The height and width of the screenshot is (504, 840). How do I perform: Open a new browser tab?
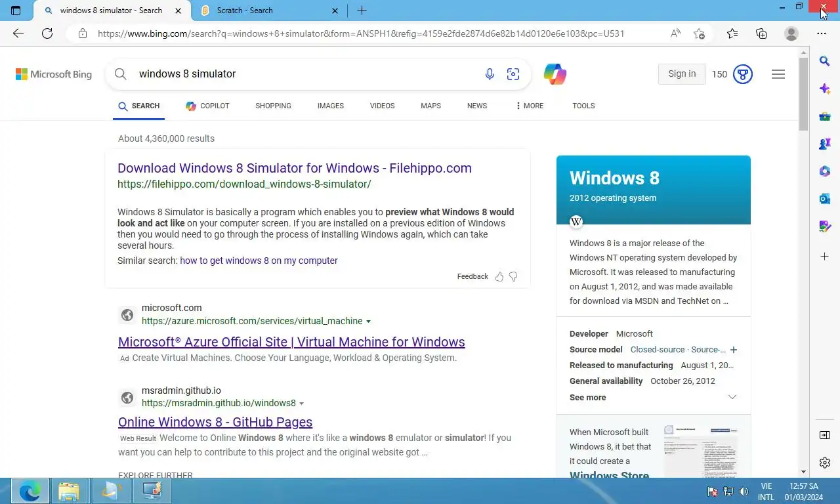[362, 10]
